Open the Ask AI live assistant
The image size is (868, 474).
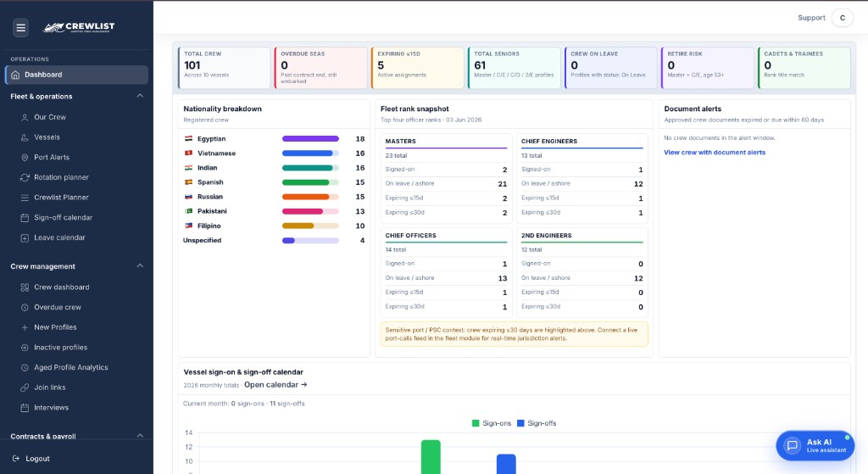tap(815, 445)
